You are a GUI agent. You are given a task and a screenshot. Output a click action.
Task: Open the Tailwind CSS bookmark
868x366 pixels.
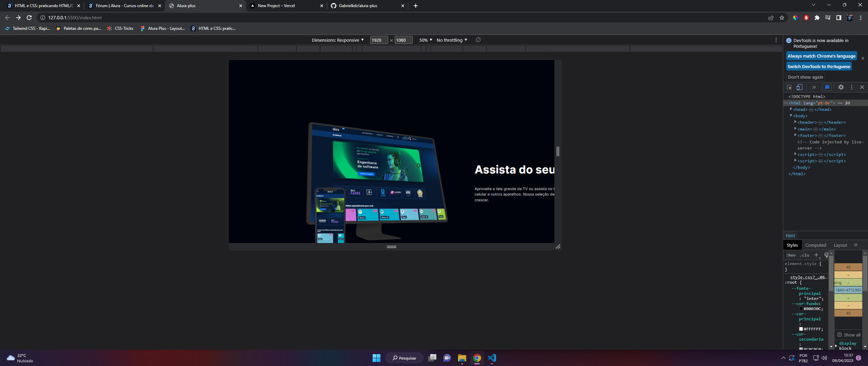pyautogui.click(x=28, y=28)
